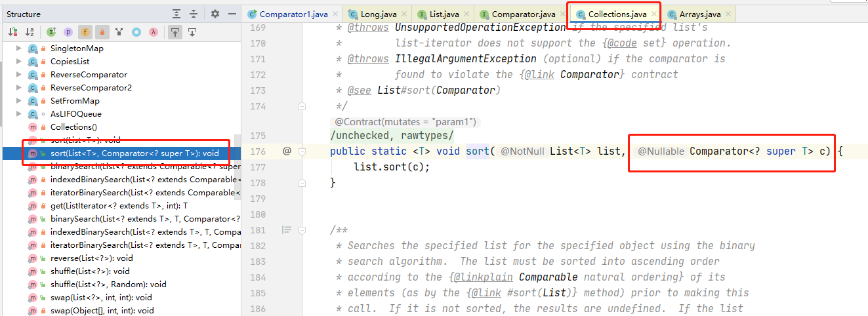Click the Show Anonymous Classes circle icon
The height and width of the screenshot is (316, 868).
click(x=136, y=31)
